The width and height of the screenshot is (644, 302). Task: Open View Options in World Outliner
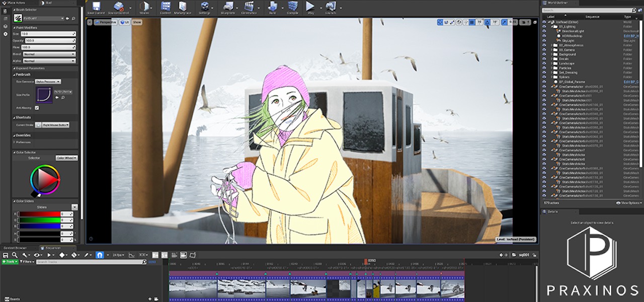[x=628, y=203]
